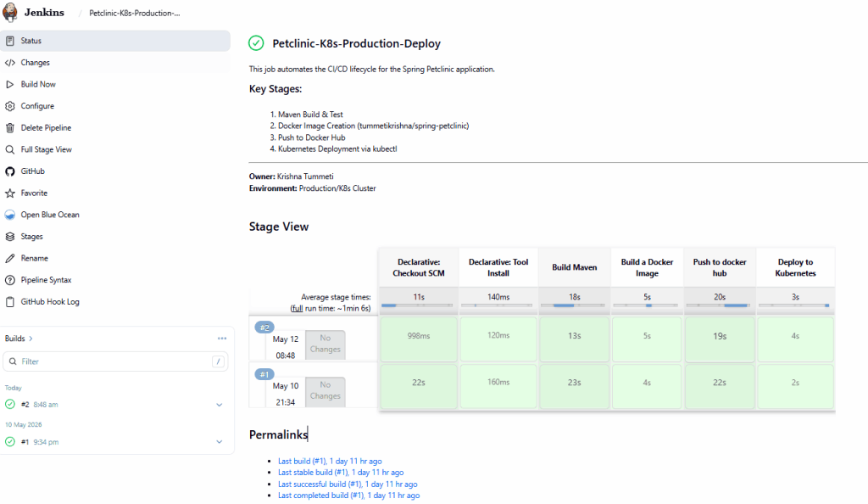Click the #1 build badge in Stage View
The width and height of the screenshot is (868, 504).
click(264, 374)
